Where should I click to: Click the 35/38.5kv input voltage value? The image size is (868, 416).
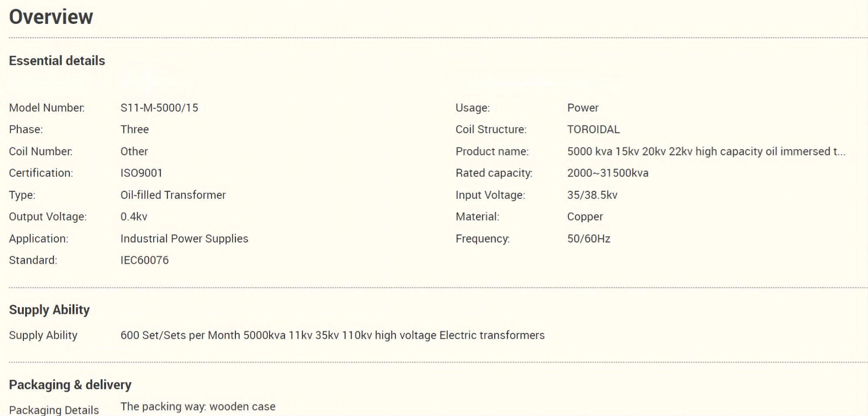click(x=592, y=195)
